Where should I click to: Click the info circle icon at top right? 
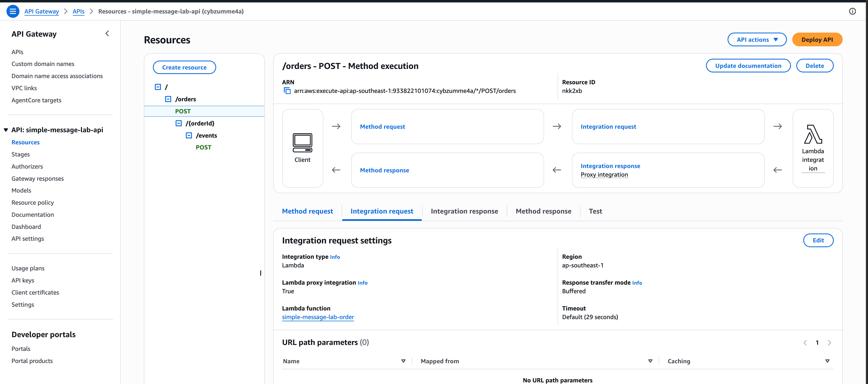click(x=852, y=11)
